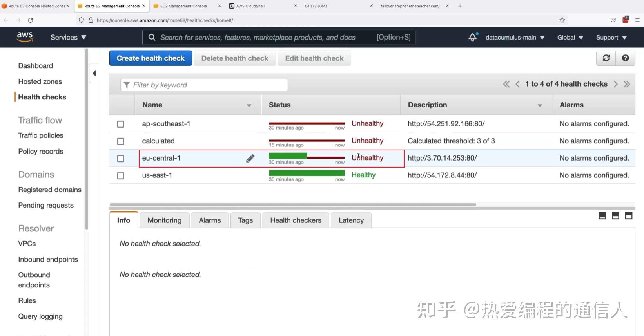644x336 pixels.
Task: Open the Global region dropdown
Action: pos(570,37)
